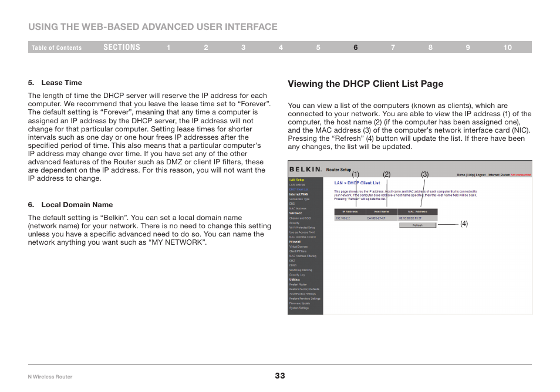The image size is (560, 392).
Task: Click the IP Address column header
Action: point(350,212)
